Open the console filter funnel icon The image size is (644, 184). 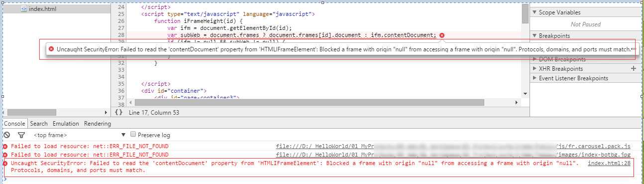click(x=21, y=135)
